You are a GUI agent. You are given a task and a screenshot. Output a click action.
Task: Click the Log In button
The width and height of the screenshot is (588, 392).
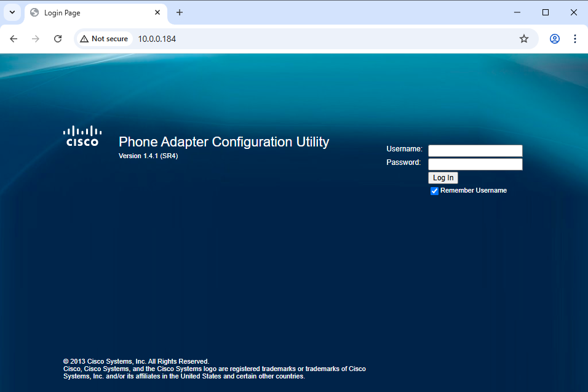443,178
